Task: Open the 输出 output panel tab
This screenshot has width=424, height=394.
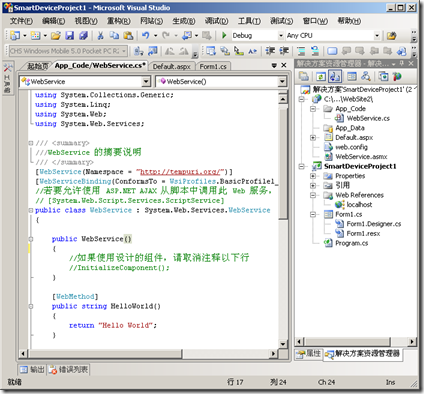Action: [x=32, y=369]
